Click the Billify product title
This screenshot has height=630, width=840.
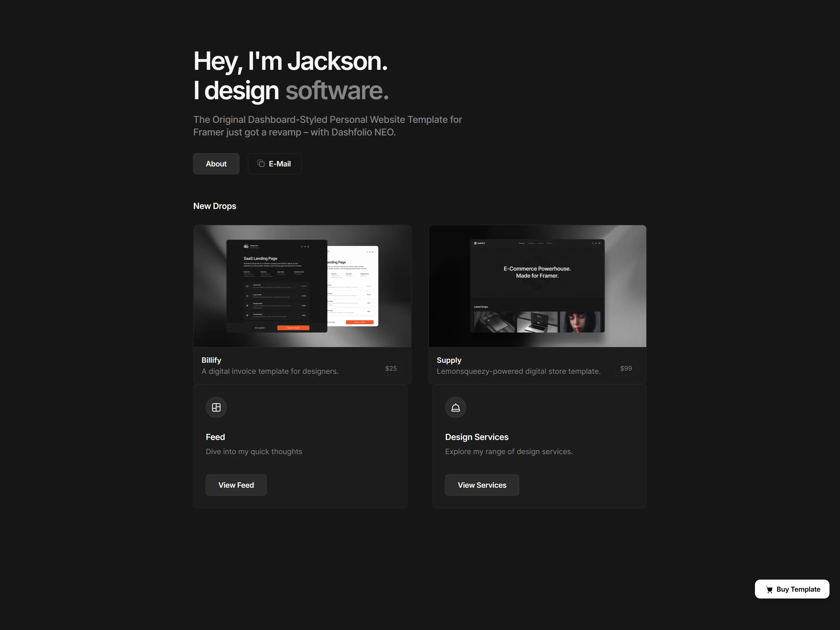[x=211, y=360]
